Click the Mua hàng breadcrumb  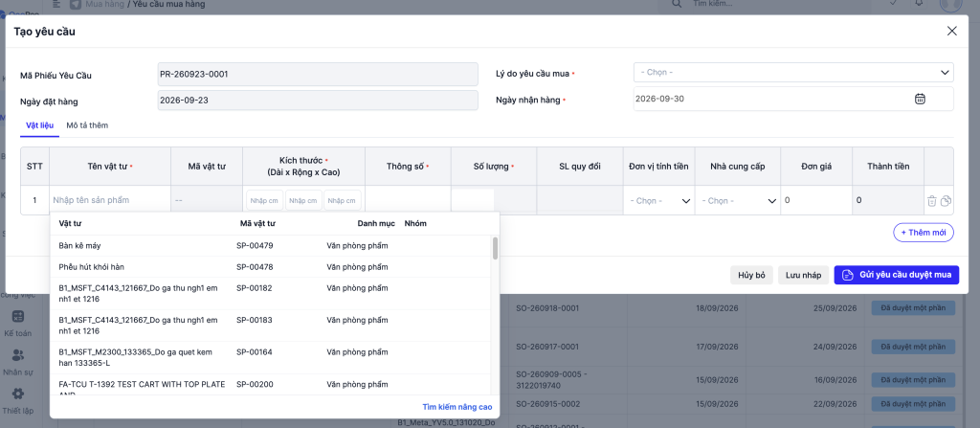[x=104, y=5]
